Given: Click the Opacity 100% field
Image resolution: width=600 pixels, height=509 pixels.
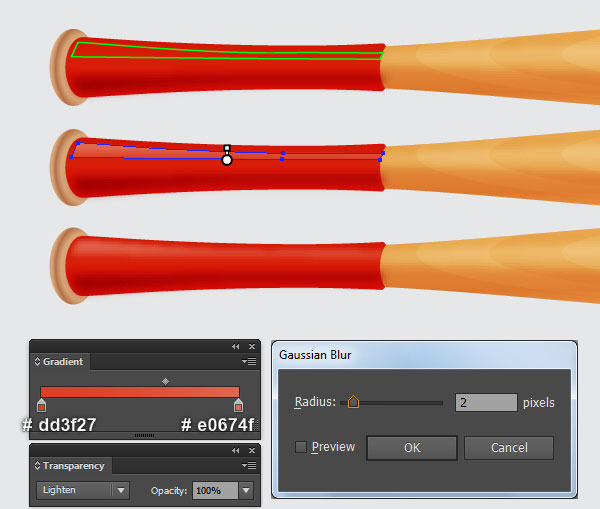Looking at the screenshot, I should (x=215, y=490).
